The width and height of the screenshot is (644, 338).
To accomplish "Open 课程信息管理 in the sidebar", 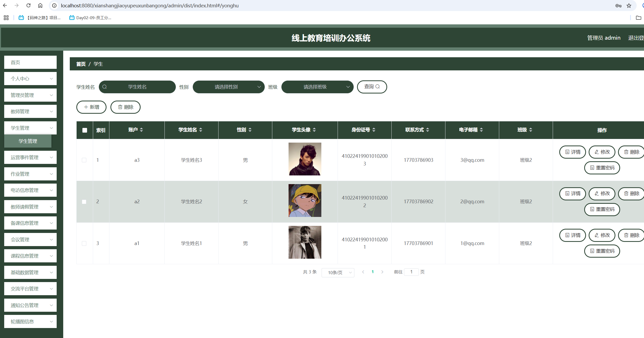I will (x=30, y=256).
